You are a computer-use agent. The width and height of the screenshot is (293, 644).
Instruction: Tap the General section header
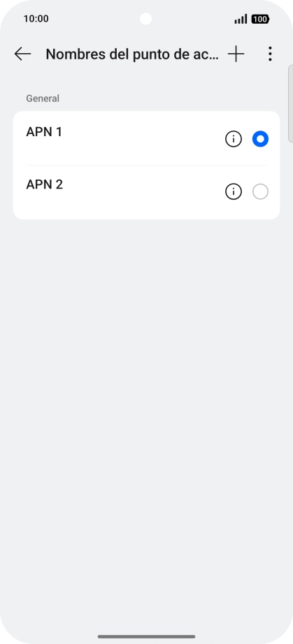pyautogui.click(x=43, y=98)
